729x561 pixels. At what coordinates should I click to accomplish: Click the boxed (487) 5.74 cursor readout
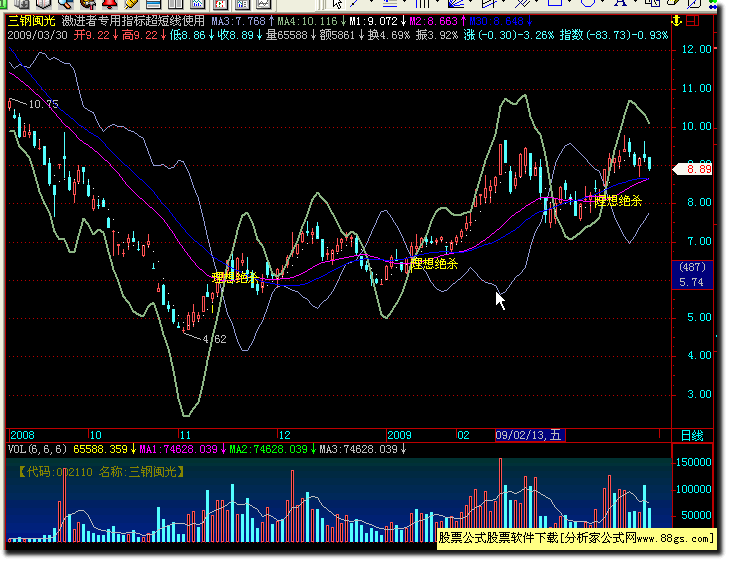click(x=692, y=275)
